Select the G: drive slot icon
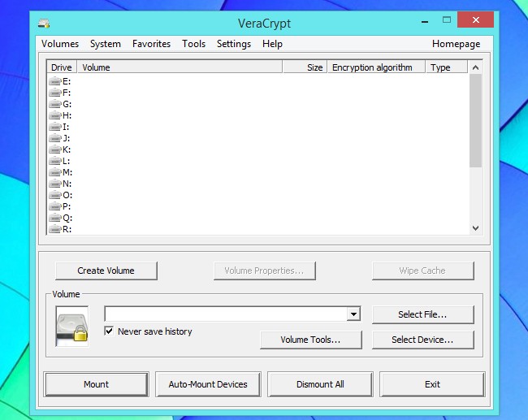The image size is (528, 420). point(55,104)
